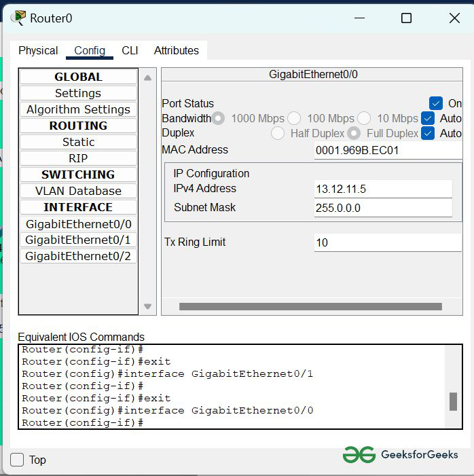Screen dimensions: 474x476
Task: Click the horizontal scrollbar in config panel
Action: [310, 307]
